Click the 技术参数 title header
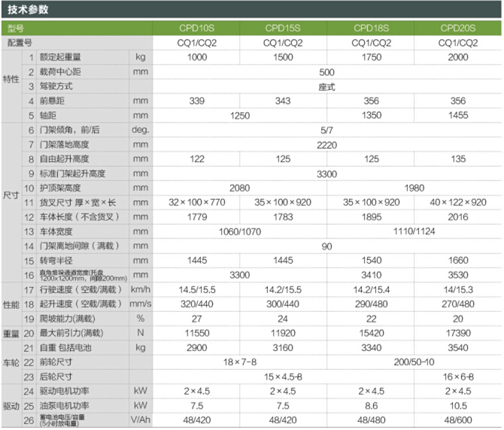This screenshot has height=430, width=504. pos(27,10)
